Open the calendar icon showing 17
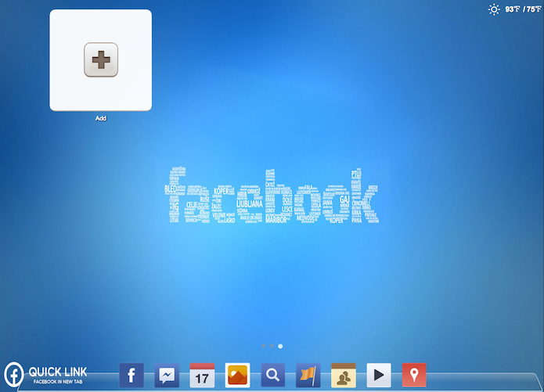 [x=202, y=375]
